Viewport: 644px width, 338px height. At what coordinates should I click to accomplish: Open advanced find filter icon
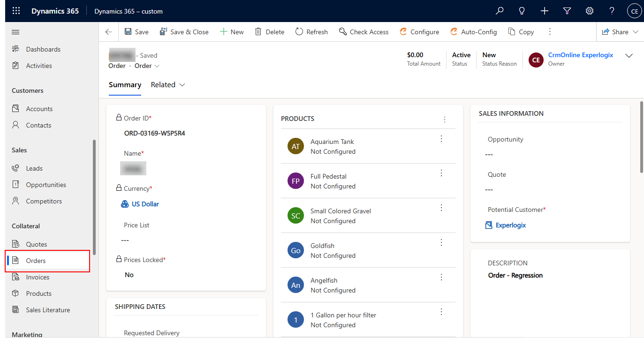(567, 11)
